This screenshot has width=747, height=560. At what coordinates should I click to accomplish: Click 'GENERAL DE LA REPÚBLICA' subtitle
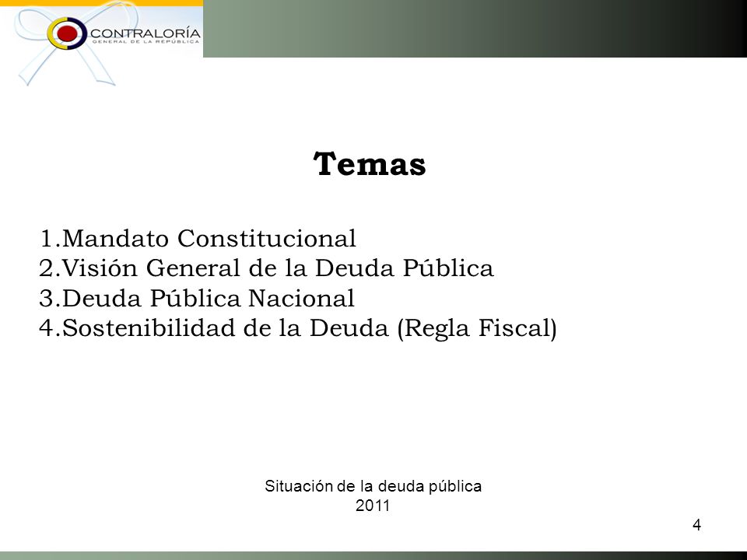click(146, 42)
